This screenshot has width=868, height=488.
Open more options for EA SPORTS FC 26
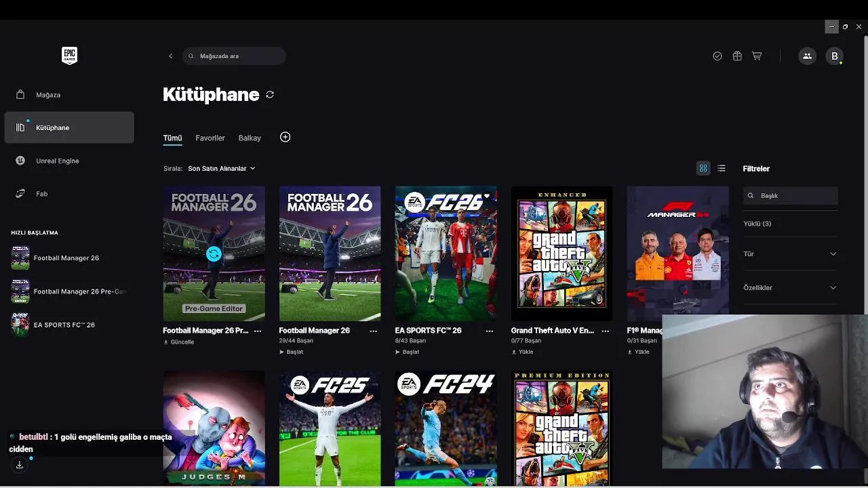[x=489, y=331]
